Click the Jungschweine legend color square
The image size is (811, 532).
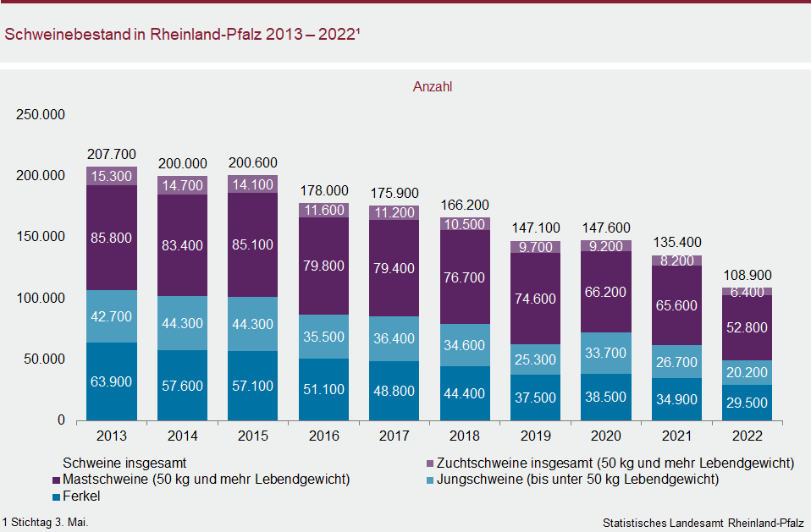pyautogui.click(x=430, y=480)
